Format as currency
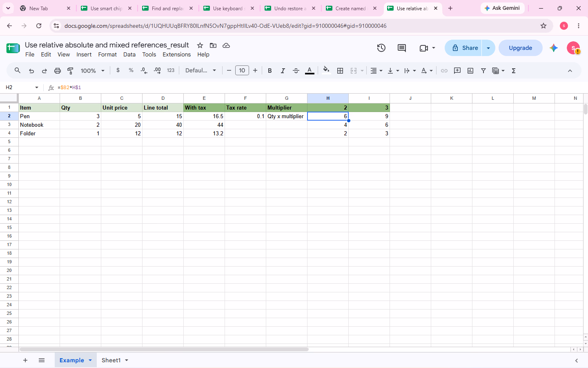 coord(118,70)
